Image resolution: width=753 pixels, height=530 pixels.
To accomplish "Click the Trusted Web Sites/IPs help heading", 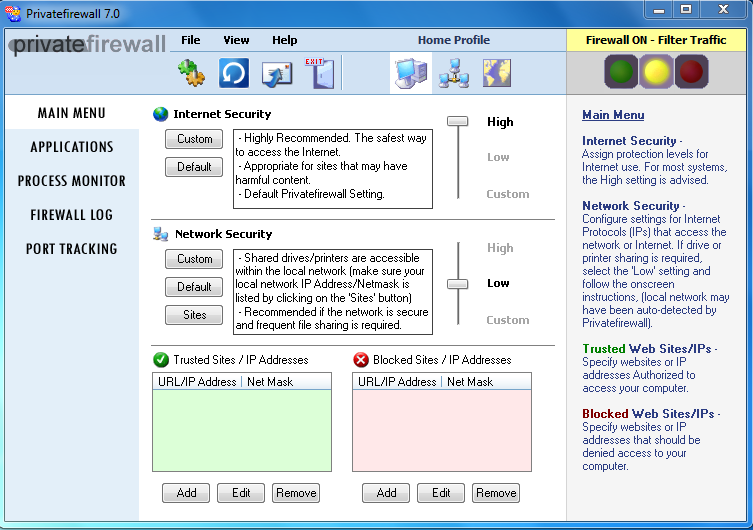I will click(646, 349).
